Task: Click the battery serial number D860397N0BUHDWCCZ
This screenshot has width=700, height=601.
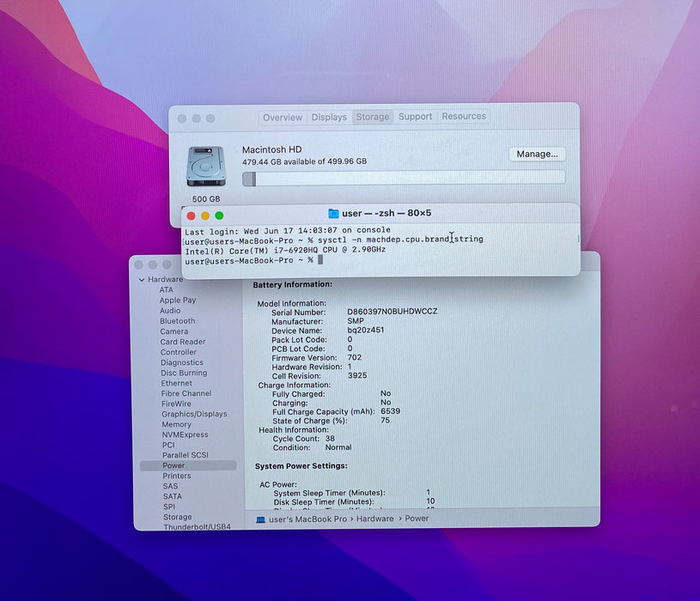Action: [392, 311]
